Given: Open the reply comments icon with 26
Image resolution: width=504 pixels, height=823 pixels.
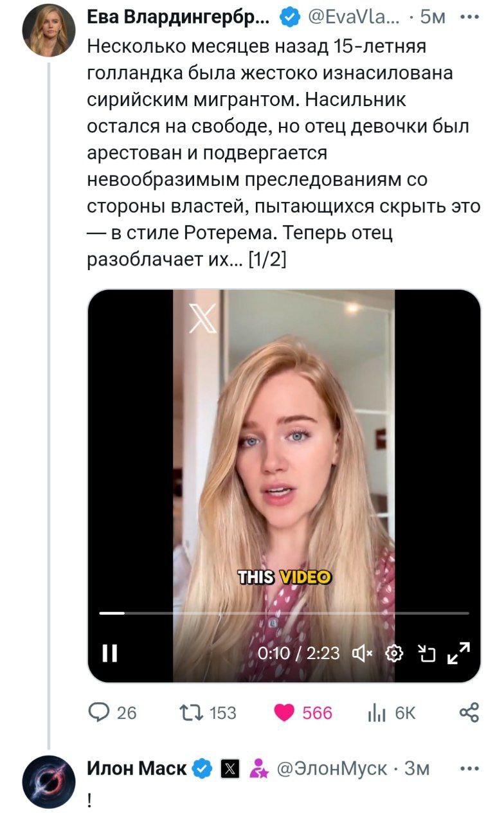Looking at the screenshot, I should 112,712.
